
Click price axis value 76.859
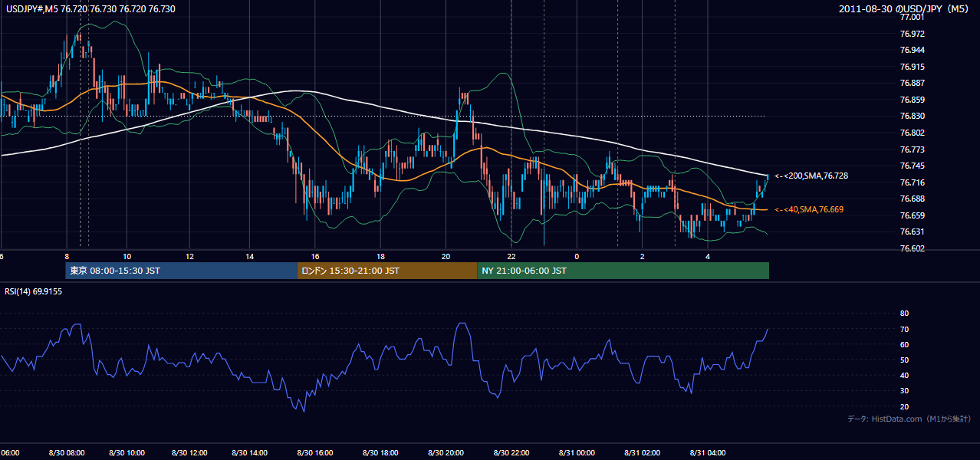click(x=913, y=100)
